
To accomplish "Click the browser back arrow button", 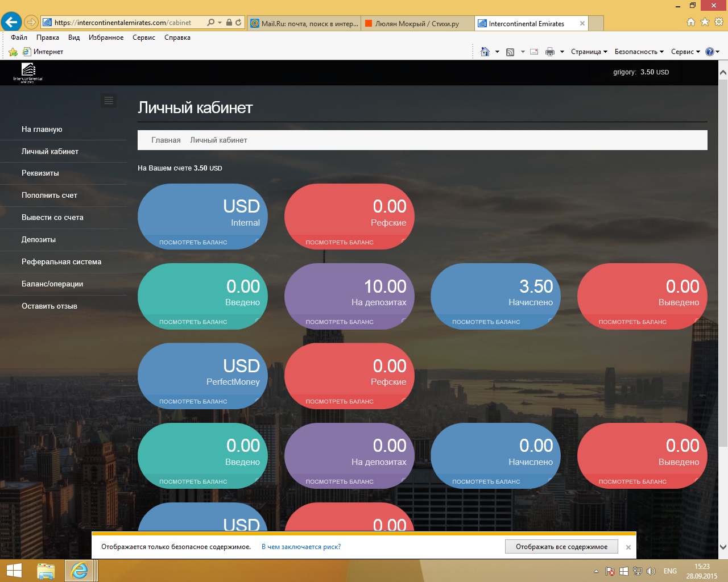I will tap(11, 22).
